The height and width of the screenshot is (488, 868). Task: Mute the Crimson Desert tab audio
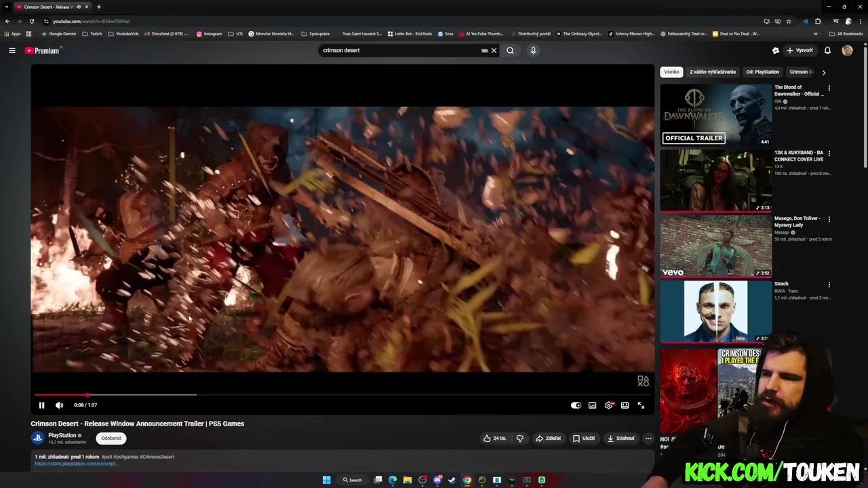click(x=79, y=7)
